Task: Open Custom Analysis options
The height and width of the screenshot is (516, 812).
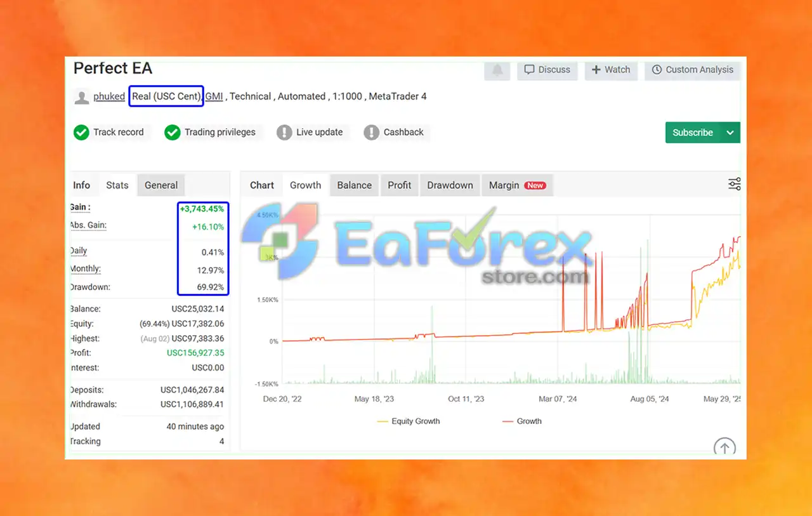Action: coord(693,70)
